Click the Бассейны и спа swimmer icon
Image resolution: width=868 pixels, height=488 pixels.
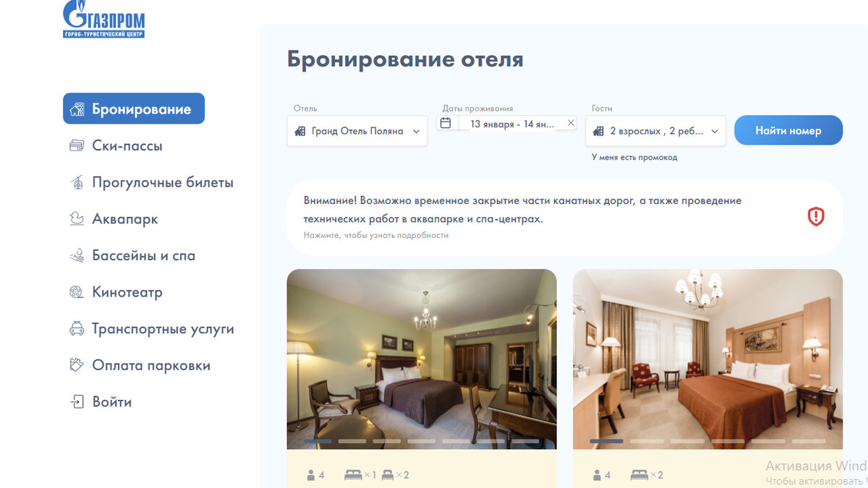click(x=76, y=255)
